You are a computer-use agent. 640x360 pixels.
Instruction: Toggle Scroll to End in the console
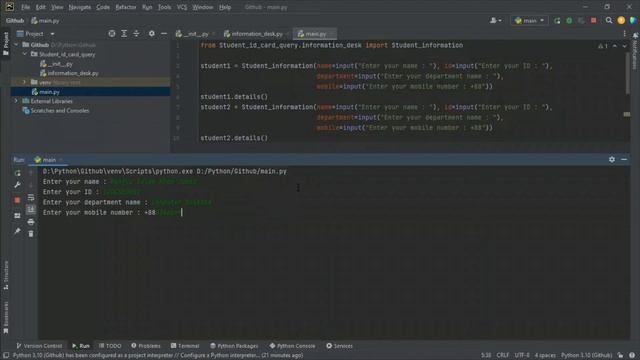(x=31, y=209)
